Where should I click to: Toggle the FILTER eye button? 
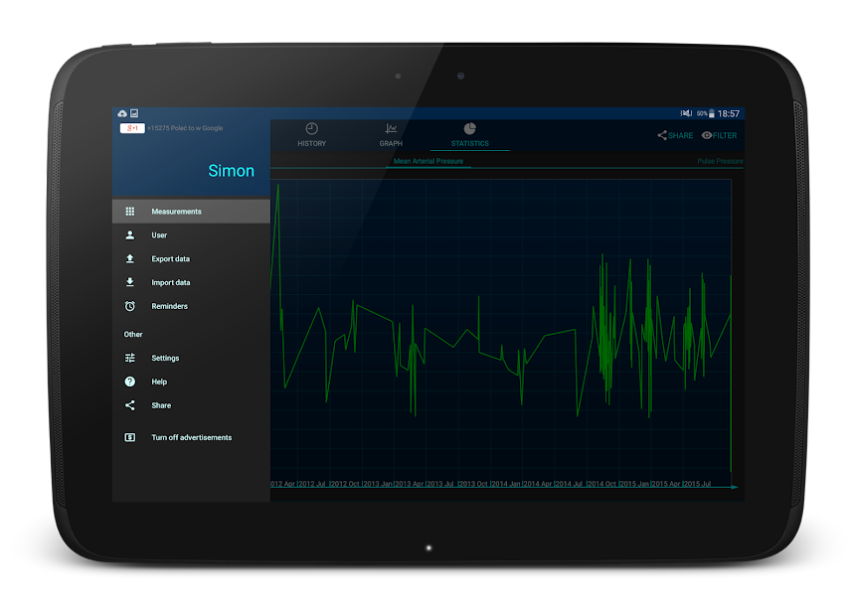tap(719, 136)
